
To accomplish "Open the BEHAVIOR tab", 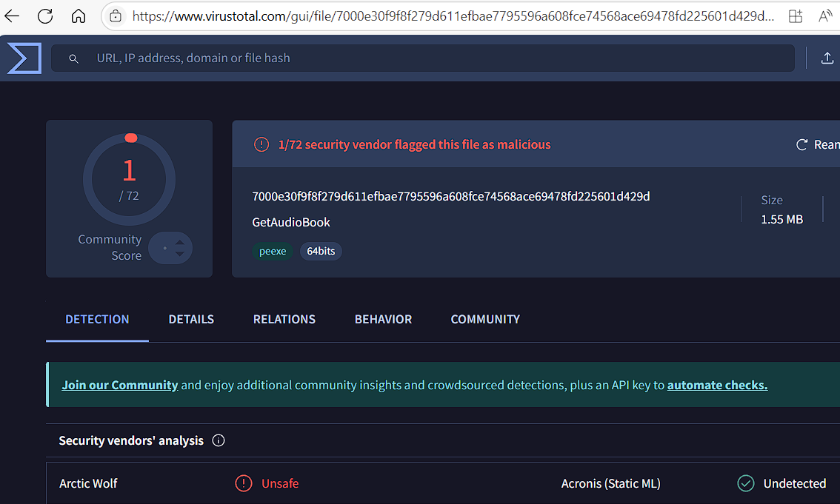I will coord(383,319).
